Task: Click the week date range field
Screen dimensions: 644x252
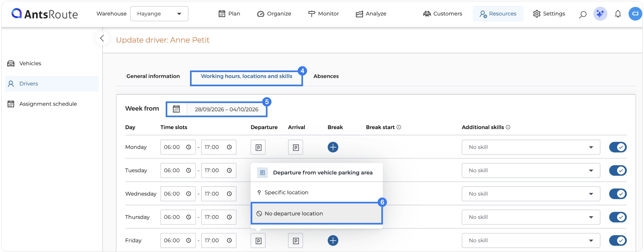Action: (227, 109)
